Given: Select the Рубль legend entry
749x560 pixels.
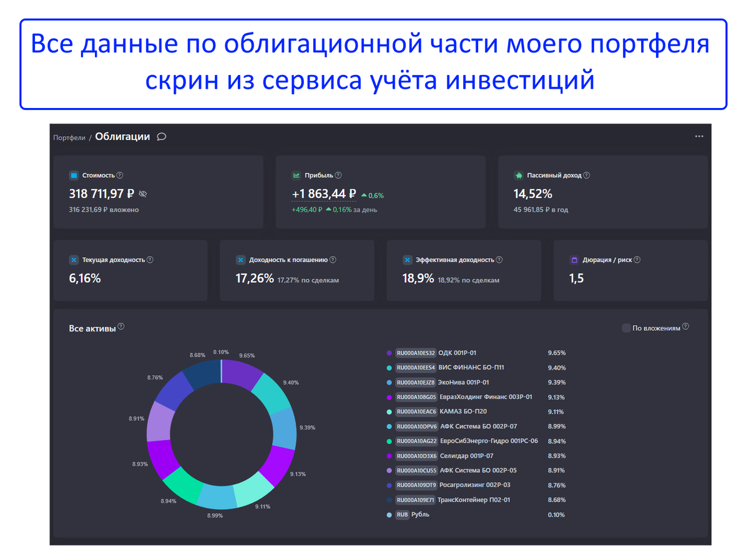Looking at the screenshot, I should (x=421, y=514).
